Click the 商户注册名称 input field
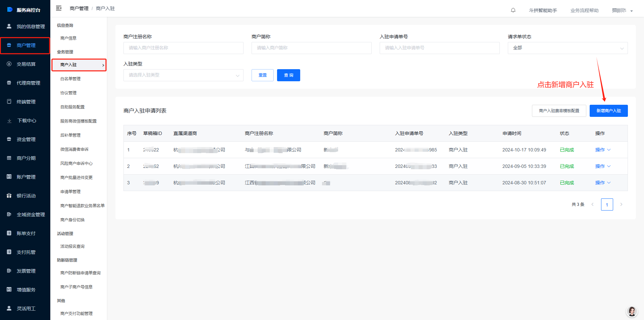 coord(183,48)
